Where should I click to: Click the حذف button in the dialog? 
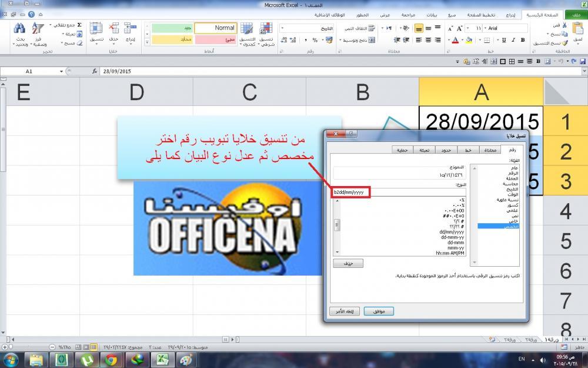[348, 263]
